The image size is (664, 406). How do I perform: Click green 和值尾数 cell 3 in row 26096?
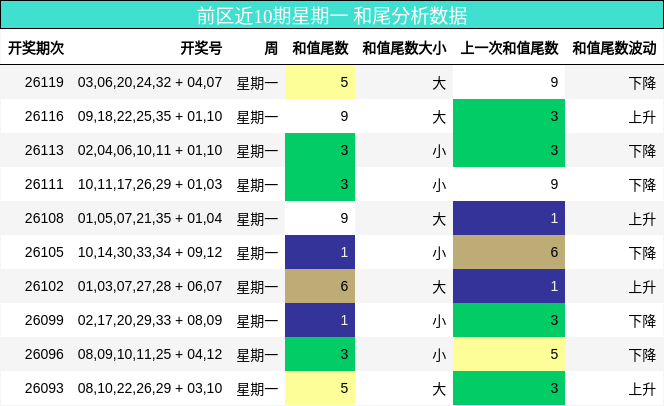[320, 354]
